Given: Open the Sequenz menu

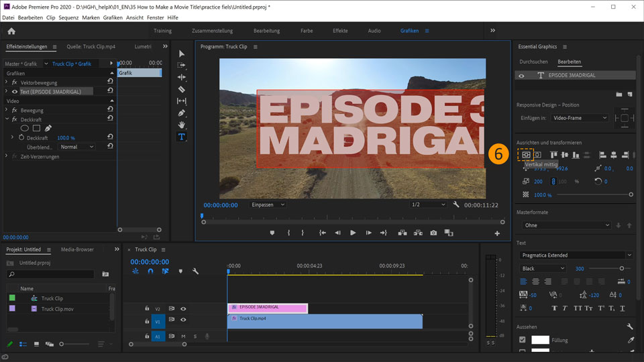Looking at the screenshot, I should (68, 17).
